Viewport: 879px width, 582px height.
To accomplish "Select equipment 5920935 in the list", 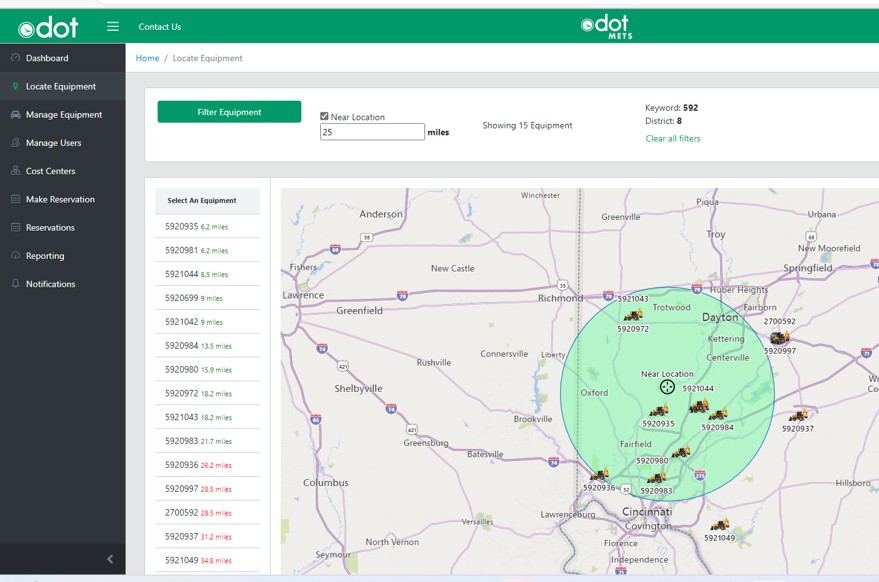I will tap(181, 227).
